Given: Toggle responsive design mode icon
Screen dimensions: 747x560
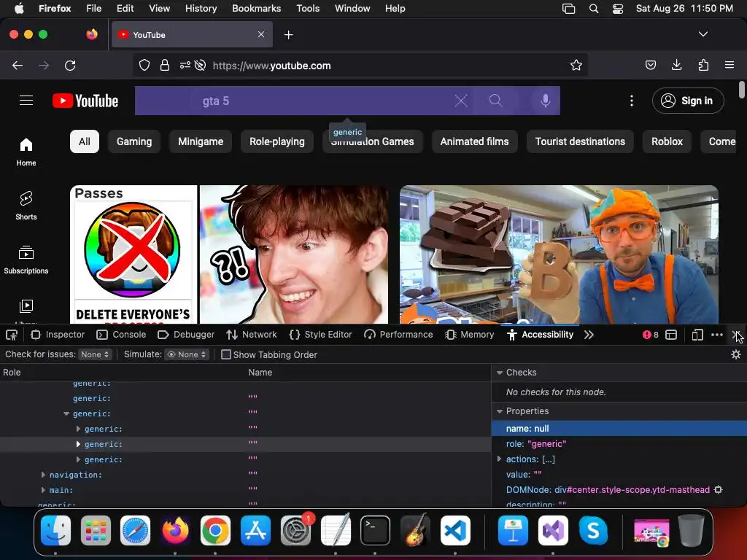Looking at the screenshot, I should (x=697, y=335).
